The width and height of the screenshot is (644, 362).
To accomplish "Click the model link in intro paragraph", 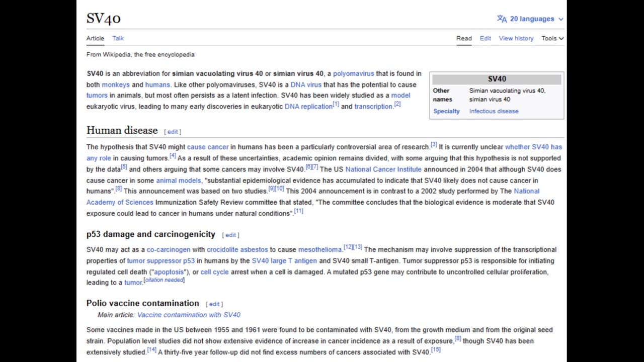I will pos(400,95).
